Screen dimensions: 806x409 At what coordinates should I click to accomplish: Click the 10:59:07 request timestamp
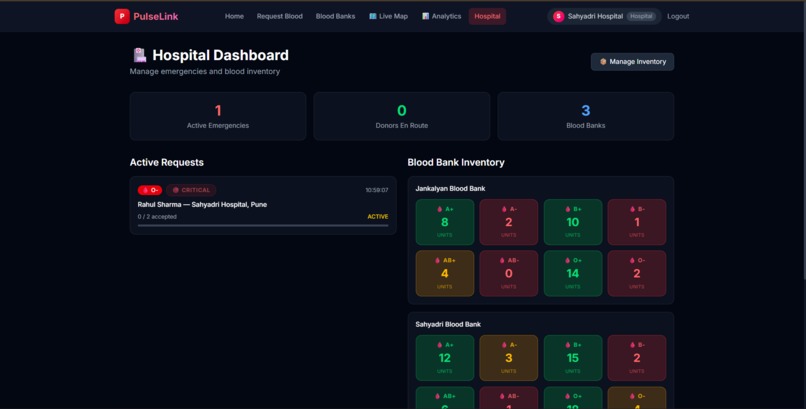[x=377, y=190]
